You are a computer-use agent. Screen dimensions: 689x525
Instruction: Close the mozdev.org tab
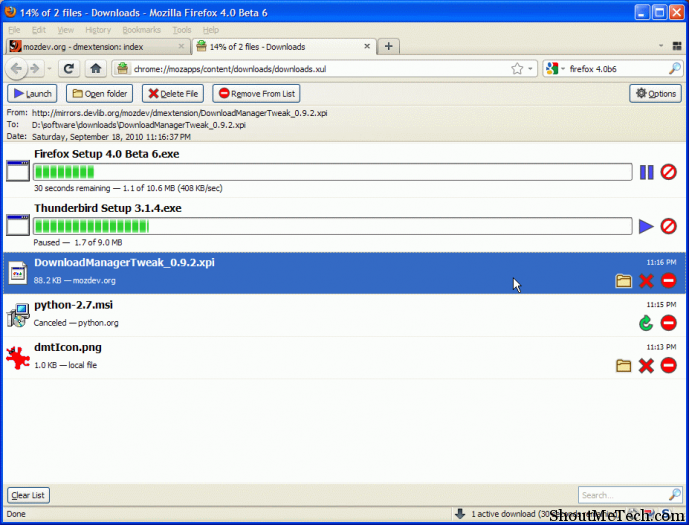coord(181,46)
